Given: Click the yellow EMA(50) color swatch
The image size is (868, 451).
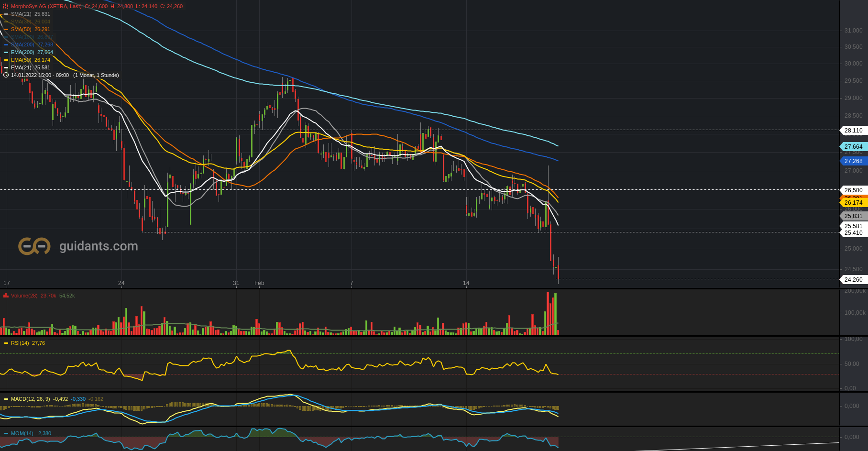Looking at the screenshot, I should click(x=6, y=60).
